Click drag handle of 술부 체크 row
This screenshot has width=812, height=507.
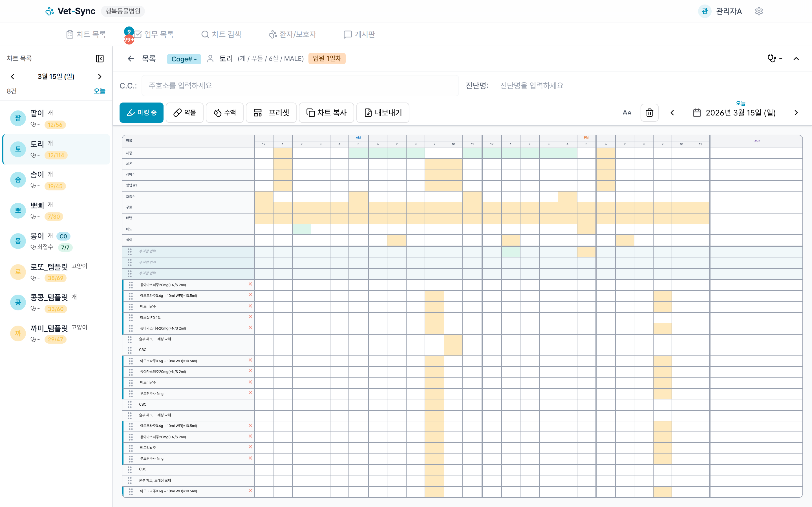129,339
